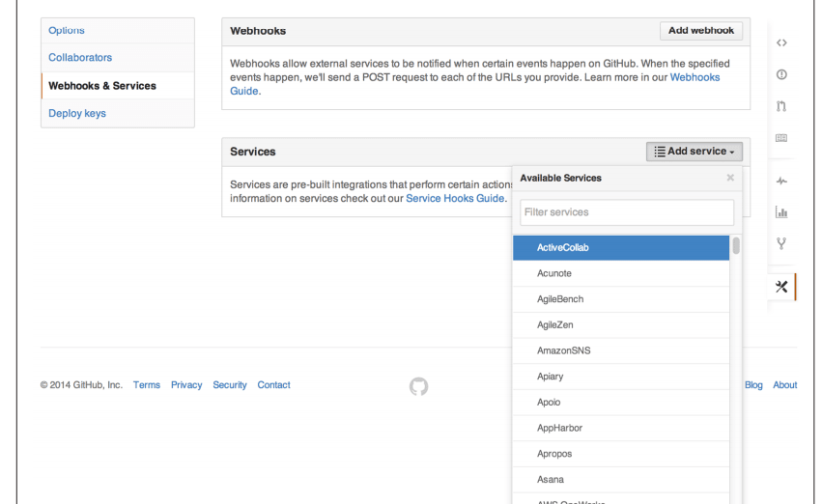Choose Apoio from the services list

621,403
